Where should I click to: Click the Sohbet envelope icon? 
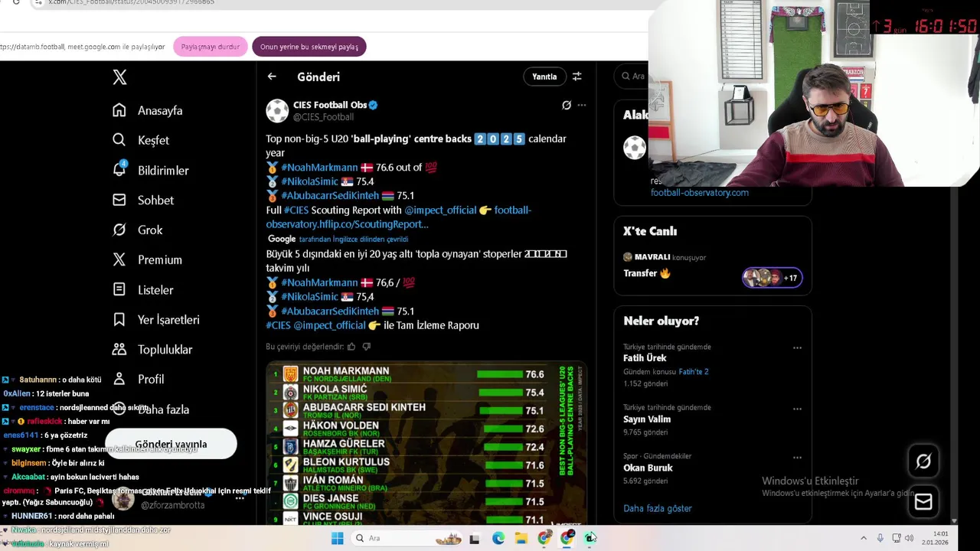(119, 200)
